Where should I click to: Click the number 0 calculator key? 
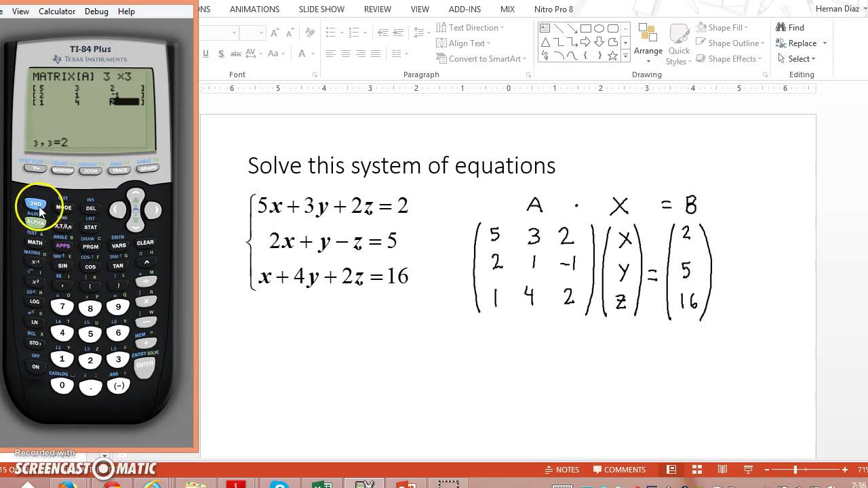pyautogui.click(x=62, y=386)
